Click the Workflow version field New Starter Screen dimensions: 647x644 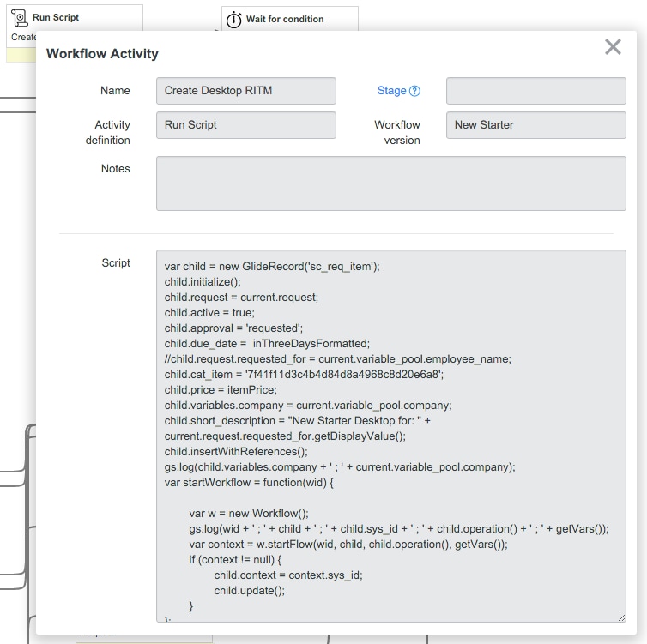pyautogui.click(x=536, y=125)
